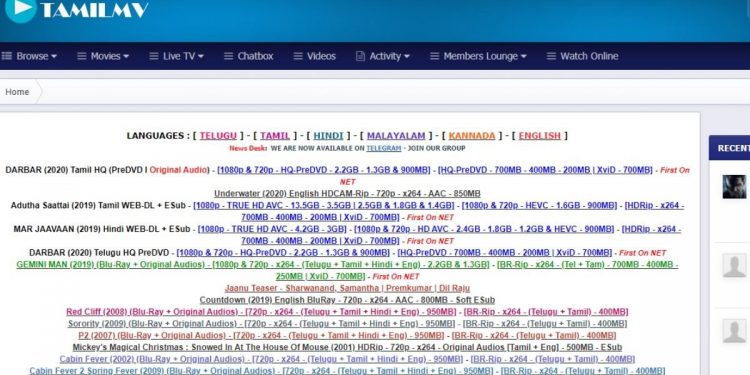Open Red Cliff BR-Rip 400MB link

pyautogui.click(x=546, y=312)
